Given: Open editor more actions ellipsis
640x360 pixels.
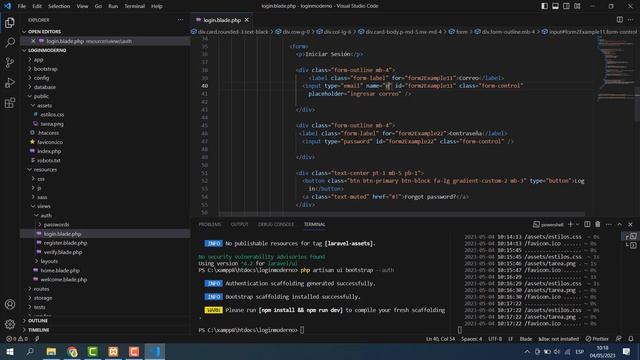Looking at the screenshot, I should [x=631, y=20].
